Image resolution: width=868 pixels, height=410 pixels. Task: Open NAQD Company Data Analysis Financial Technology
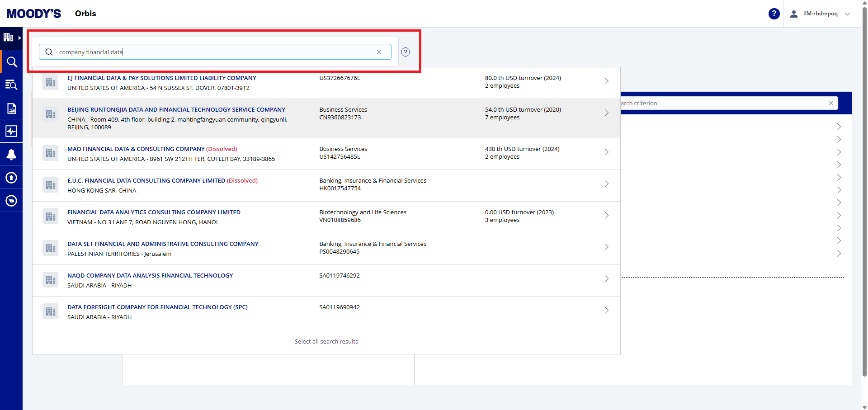tap(150, 276)
